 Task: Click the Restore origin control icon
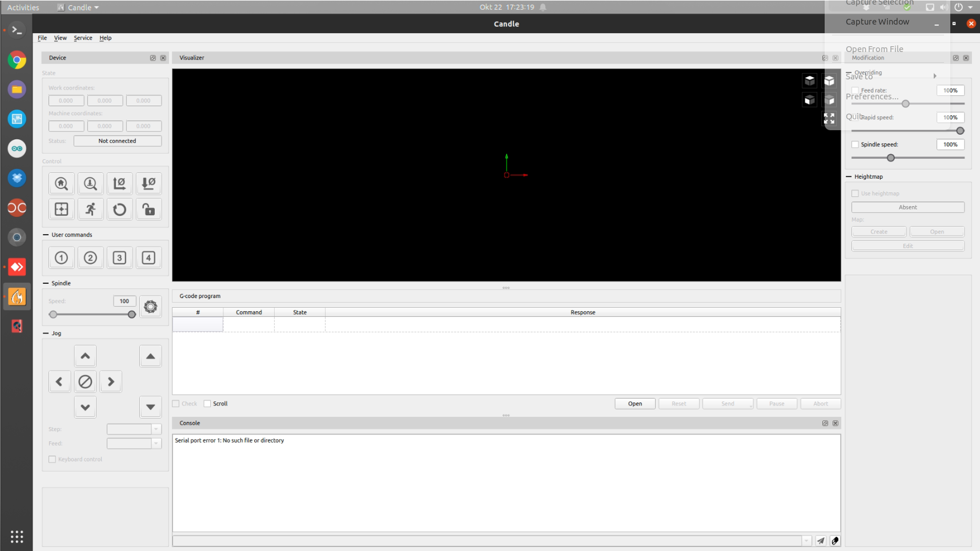click(61, 209)
